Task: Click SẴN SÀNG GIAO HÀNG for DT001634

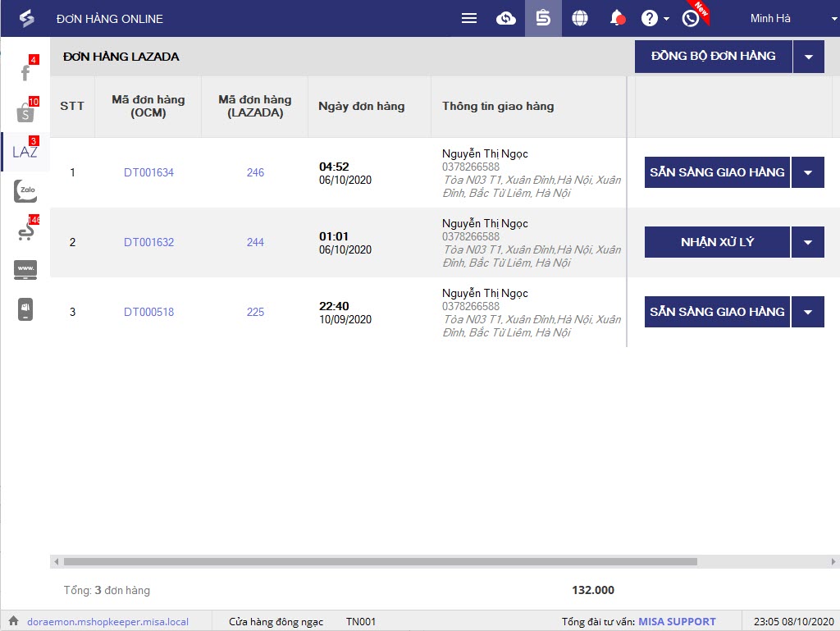Action: coord(717,172)
